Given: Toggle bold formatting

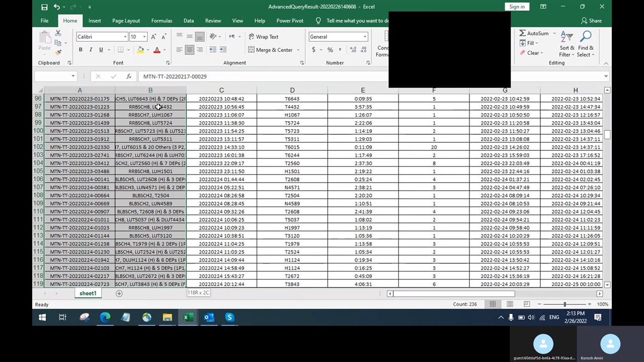Looking at the screenshot, I should (80, 50).
